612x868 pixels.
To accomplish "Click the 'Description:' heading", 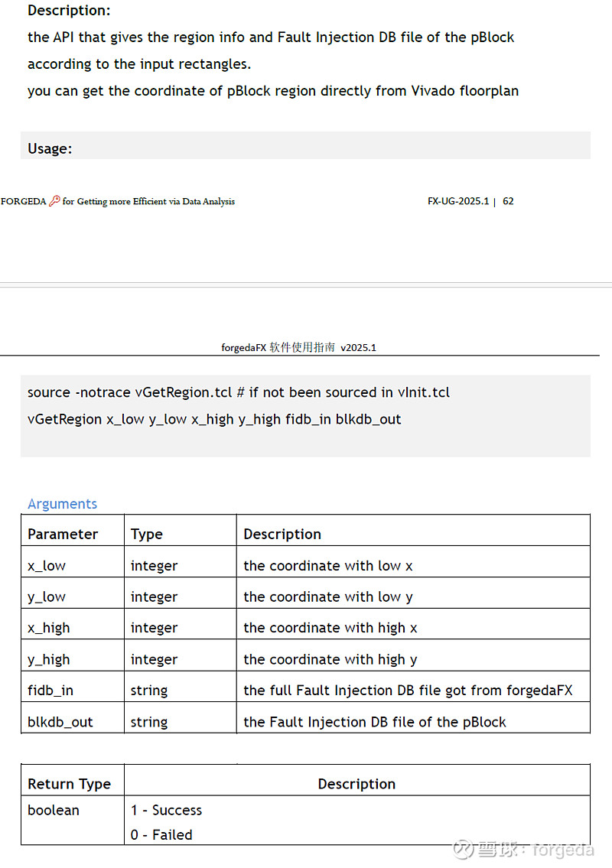I will click(69, 11).
